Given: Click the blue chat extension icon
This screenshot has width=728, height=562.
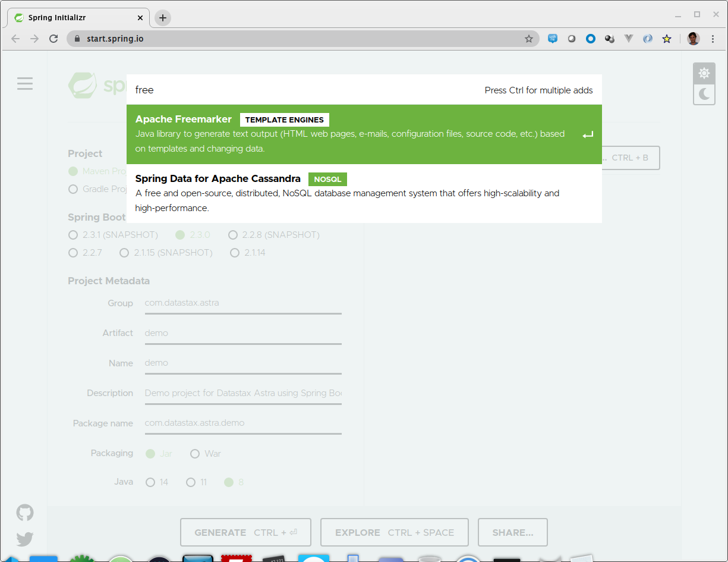Looking at the screenshot, I should pos(553,39).
